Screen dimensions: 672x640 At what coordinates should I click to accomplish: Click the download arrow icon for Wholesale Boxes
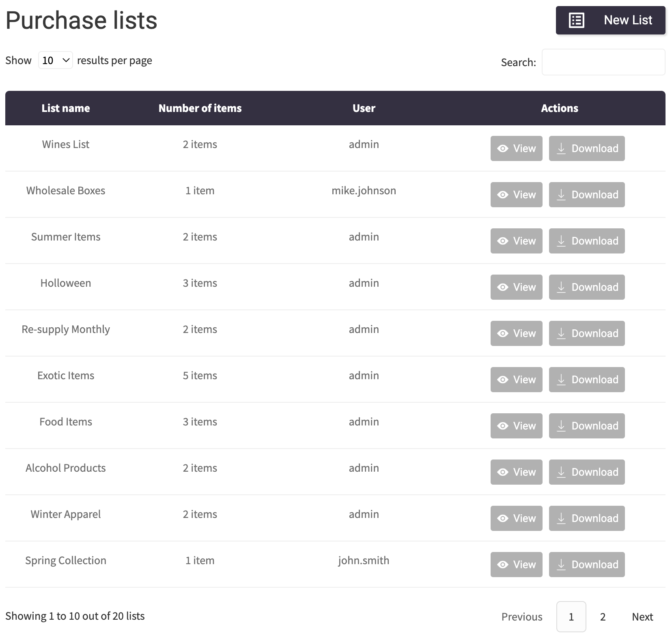point(562,195)
